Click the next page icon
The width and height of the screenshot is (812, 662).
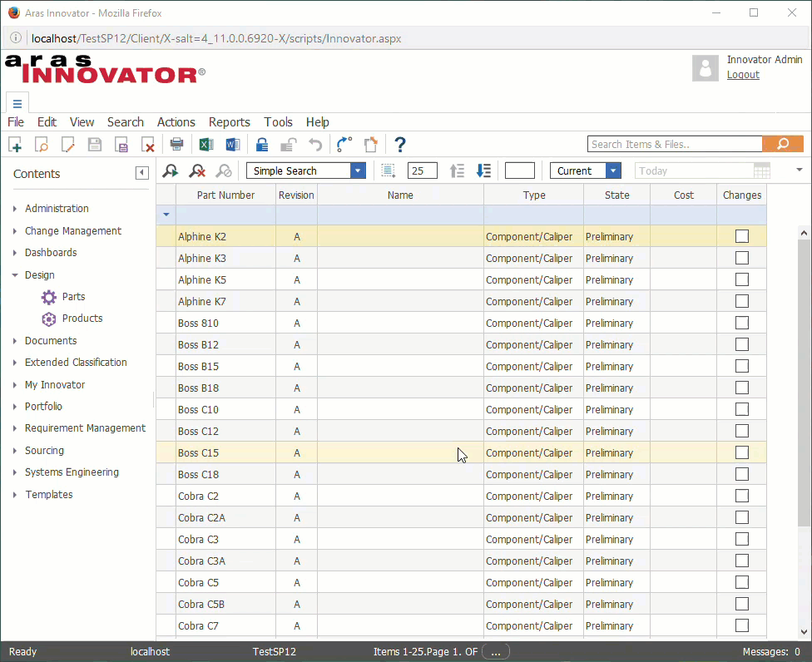click(483, 170)
